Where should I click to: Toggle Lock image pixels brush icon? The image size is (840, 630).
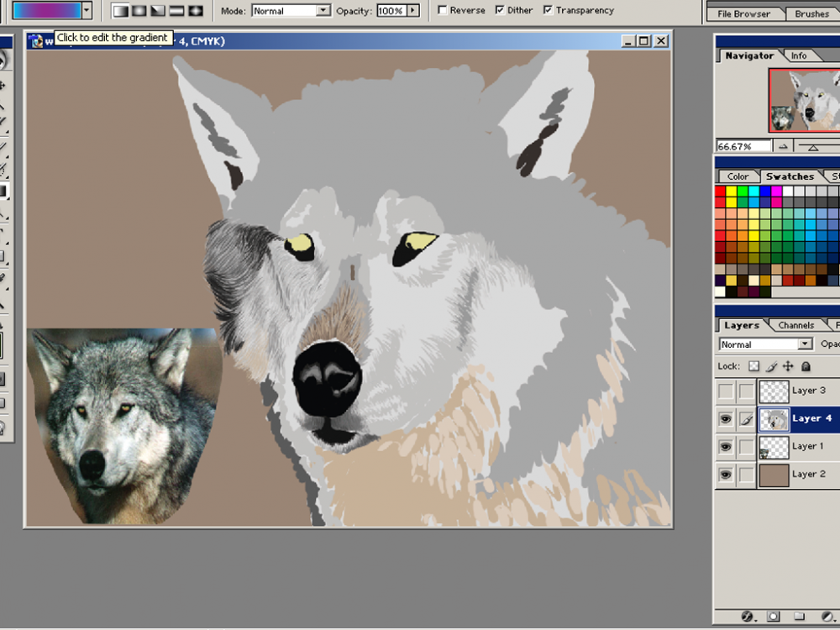point(771,366)
